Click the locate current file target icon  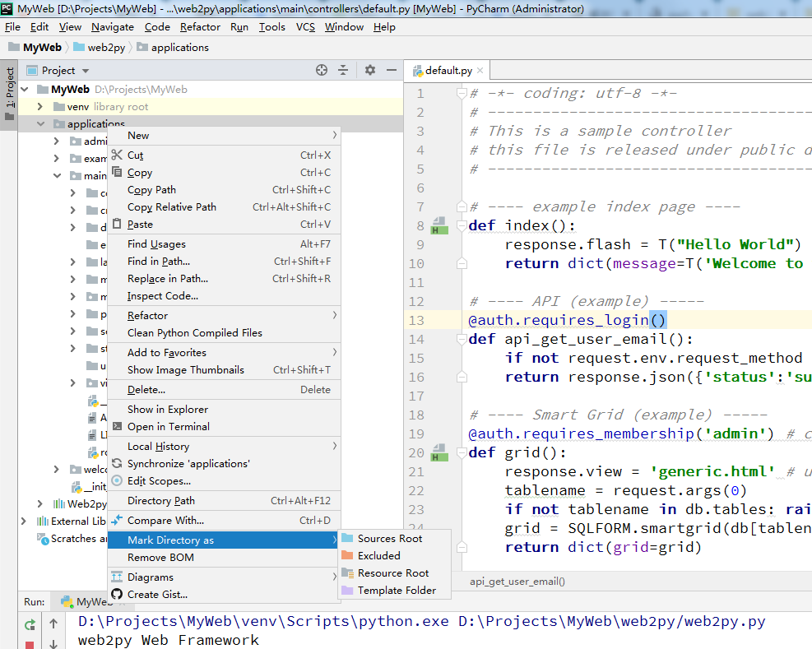click(322, 70)
